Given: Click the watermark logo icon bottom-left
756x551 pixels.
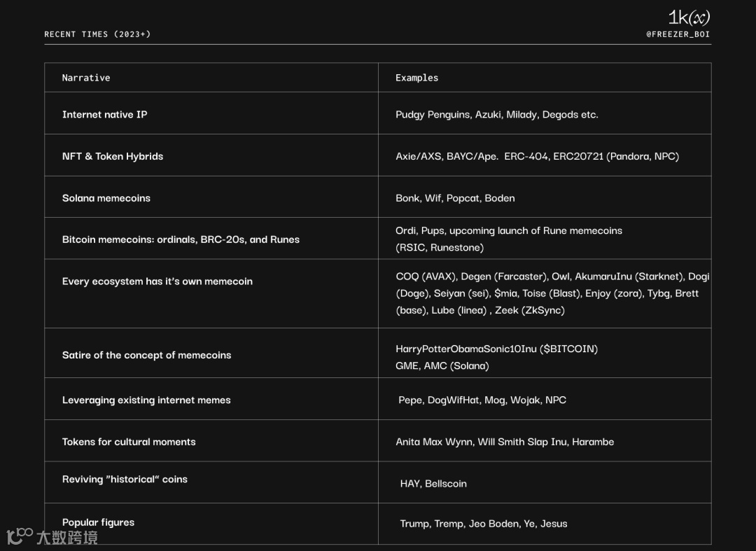Looking at the screenshot, I should [x=20, y=536].
